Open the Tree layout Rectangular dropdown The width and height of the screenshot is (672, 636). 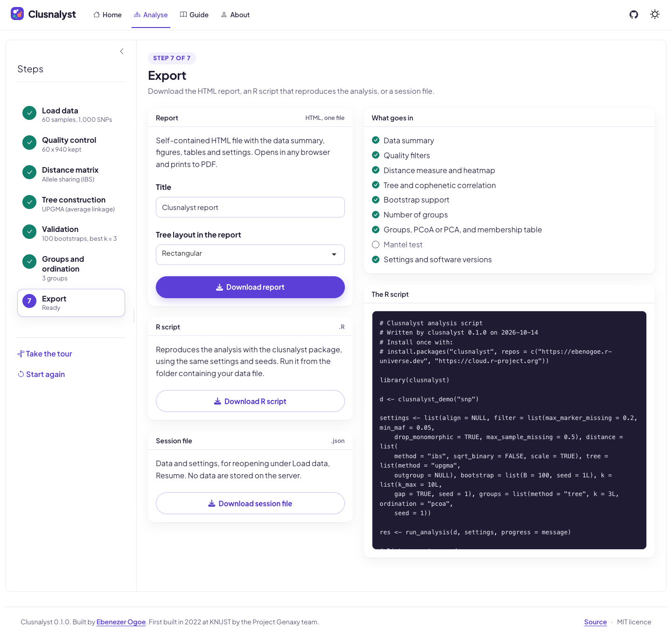coord(250,255)
